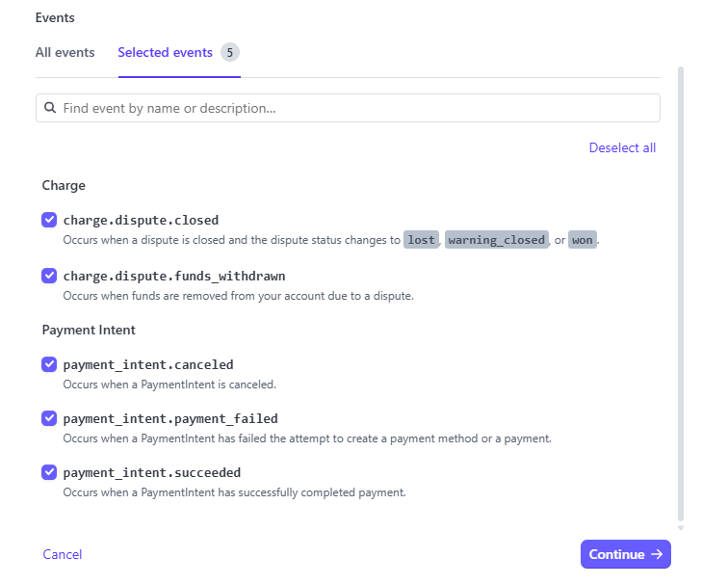Click the vertical scrollbar track
The image size is (728, 584).
(x=681, y=289)
